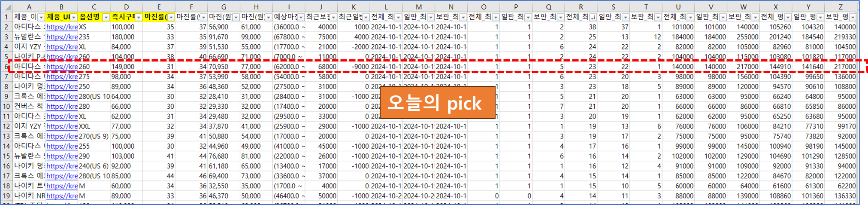Image resolution: width=868 pixels, height=205 pixels.
Task: Click option cell 270(US 9)
Action: 94,136
